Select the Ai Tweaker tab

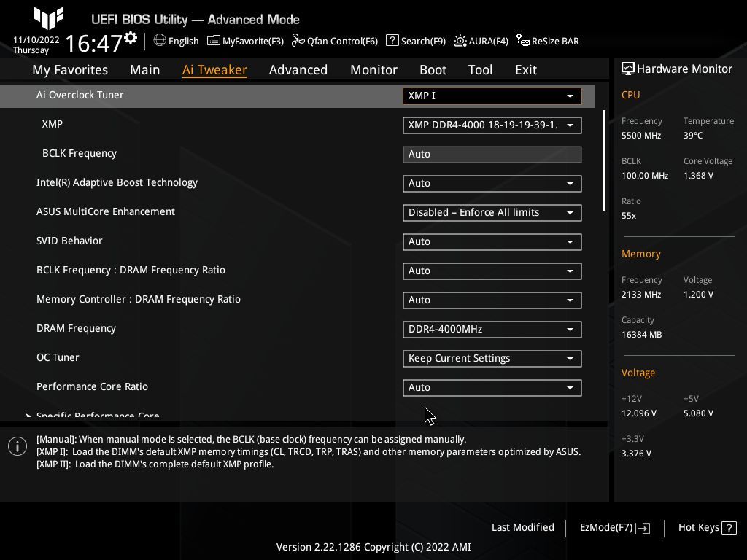214,70
